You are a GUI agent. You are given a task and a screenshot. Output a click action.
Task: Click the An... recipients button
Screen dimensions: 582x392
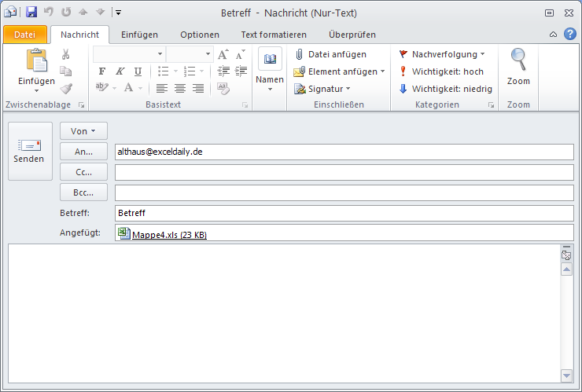[83, 152]
